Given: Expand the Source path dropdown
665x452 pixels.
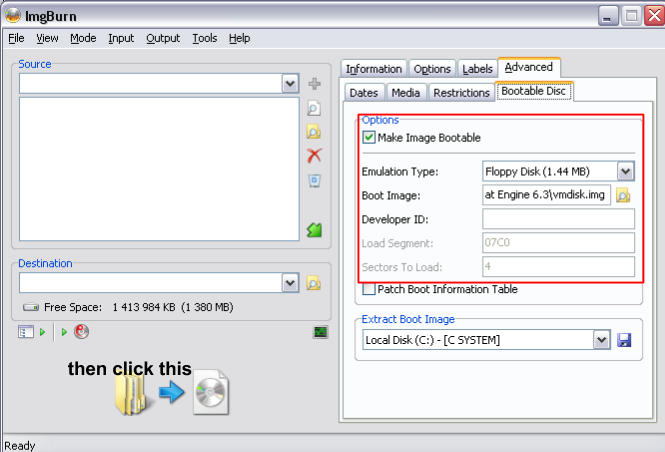Looking at the screenshot, I should 290,84.
